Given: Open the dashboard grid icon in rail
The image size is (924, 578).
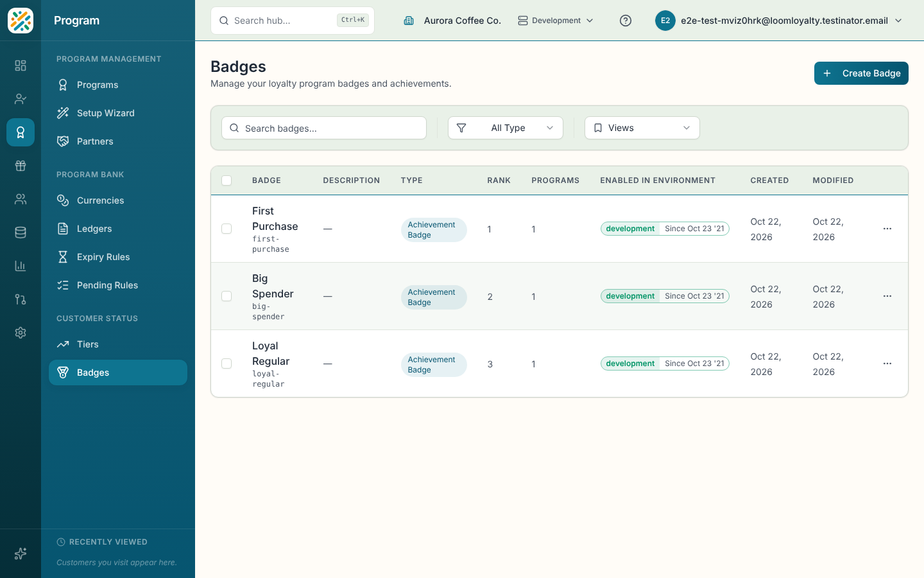Looking at the screenshot, I should [x=21, y=66].
